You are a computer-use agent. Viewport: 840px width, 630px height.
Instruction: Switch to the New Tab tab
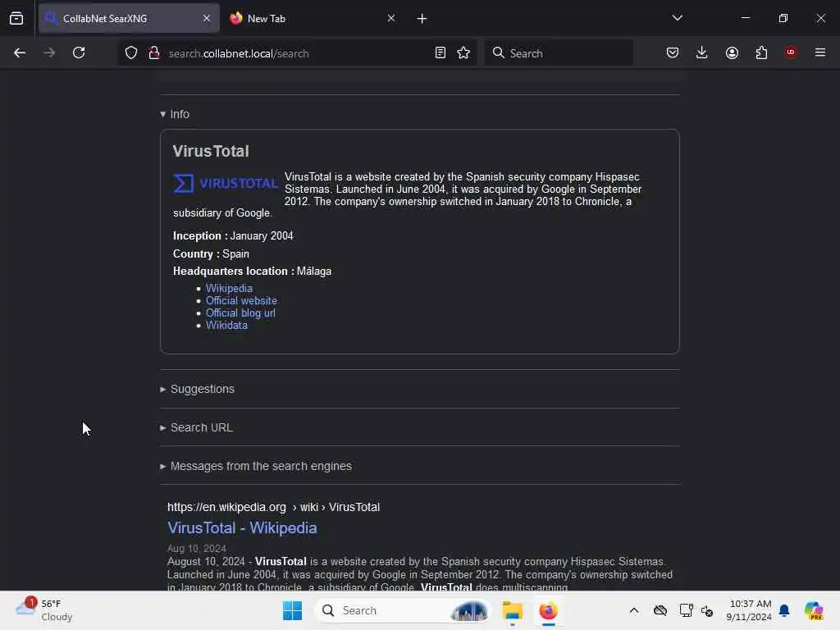(313, 18)
